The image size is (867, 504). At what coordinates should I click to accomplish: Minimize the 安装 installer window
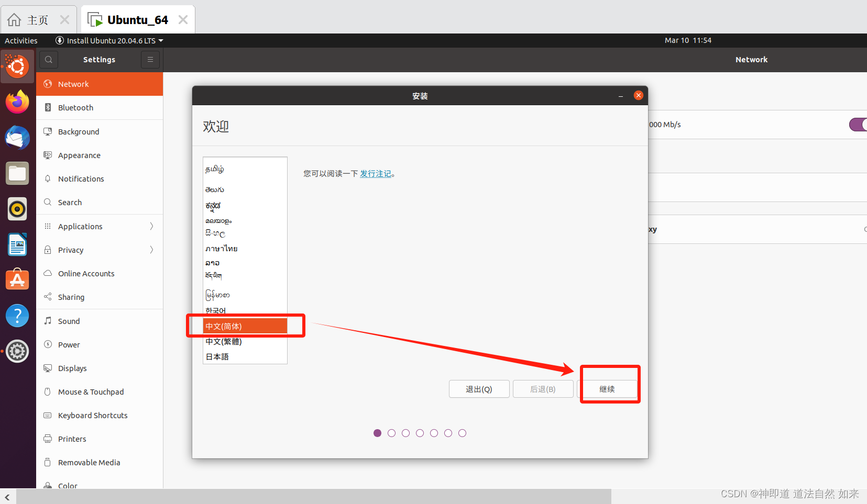coord(621,96)
